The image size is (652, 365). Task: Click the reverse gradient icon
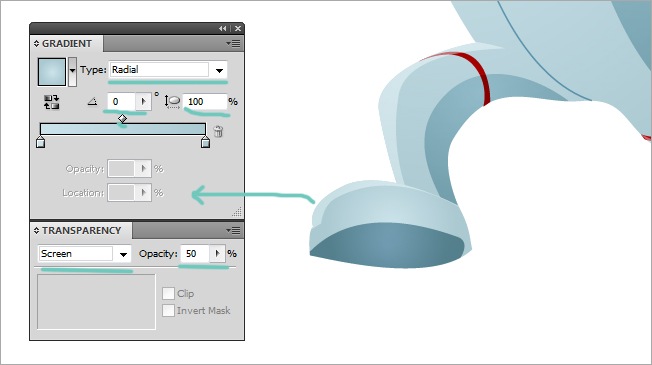(x=52, y=102)
